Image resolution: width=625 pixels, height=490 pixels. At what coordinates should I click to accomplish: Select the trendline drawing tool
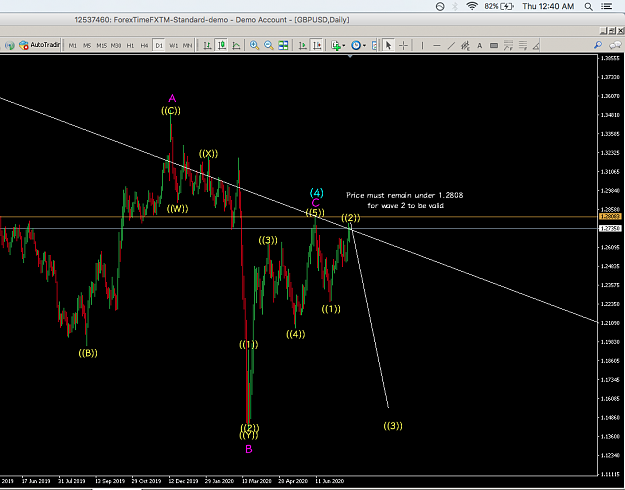pyautogui.click(x=451, y=45)
